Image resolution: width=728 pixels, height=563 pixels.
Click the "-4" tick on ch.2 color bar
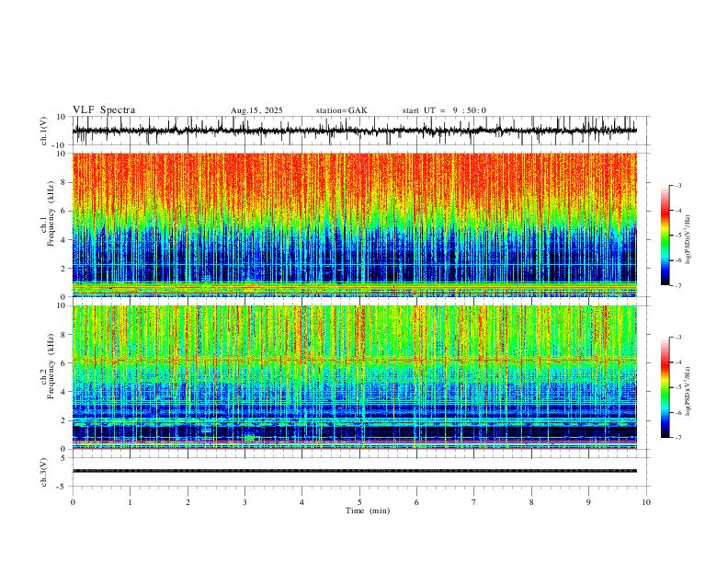point(677,362)
